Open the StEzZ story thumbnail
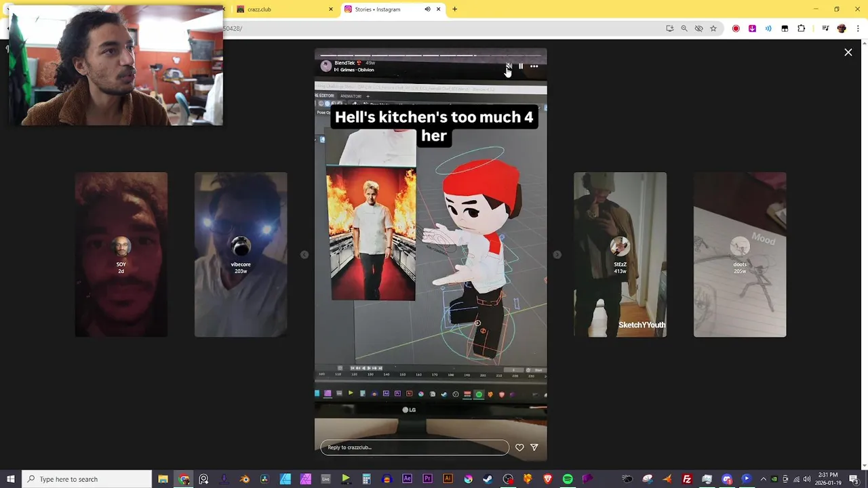Screen dimensions: 868x488 point(620,255)
